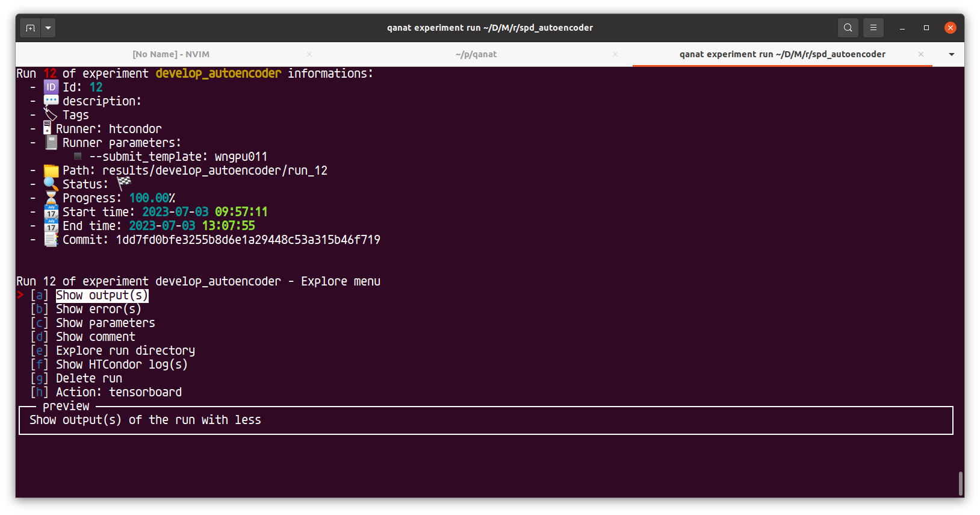Minimize the terminal window
980x515 pixels.
(902, 28)
